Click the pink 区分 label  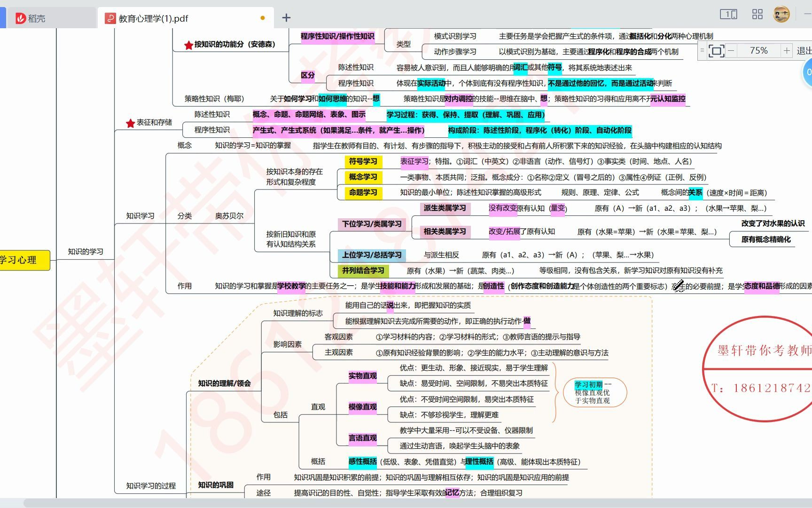(308, 76)
